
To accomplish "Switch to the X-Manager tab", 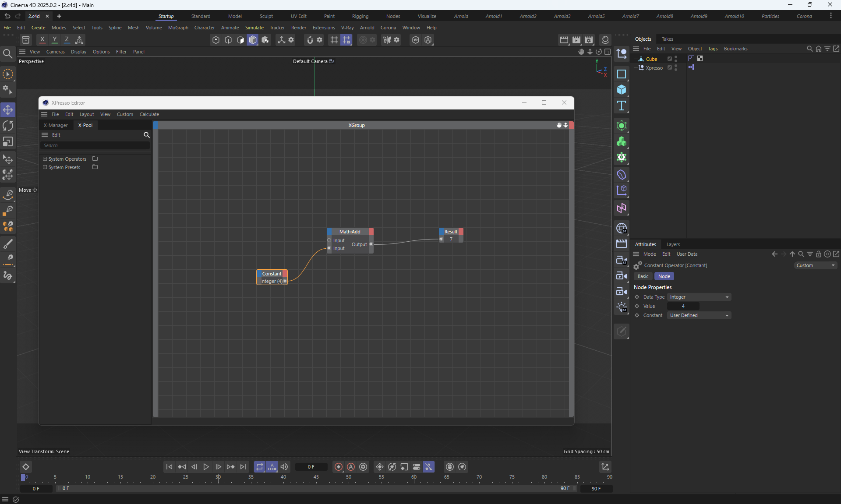I will pos(56,125).
